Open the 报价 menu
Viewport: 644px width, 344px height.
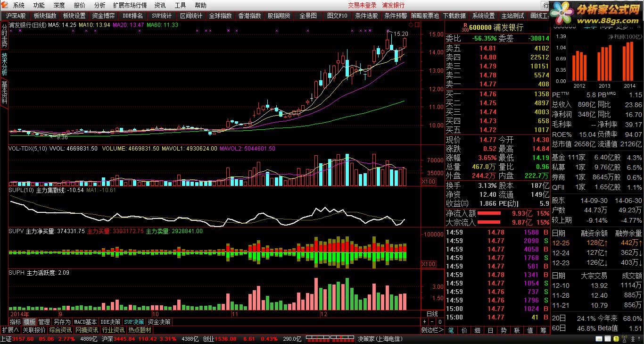click(80, 5)
